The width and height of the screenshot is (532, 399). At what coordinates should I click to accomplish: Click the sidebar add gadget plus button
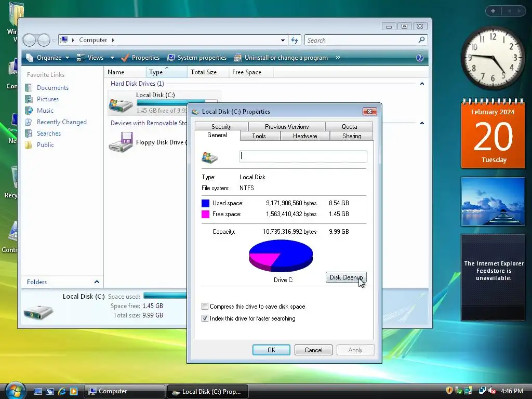[493, 11]
